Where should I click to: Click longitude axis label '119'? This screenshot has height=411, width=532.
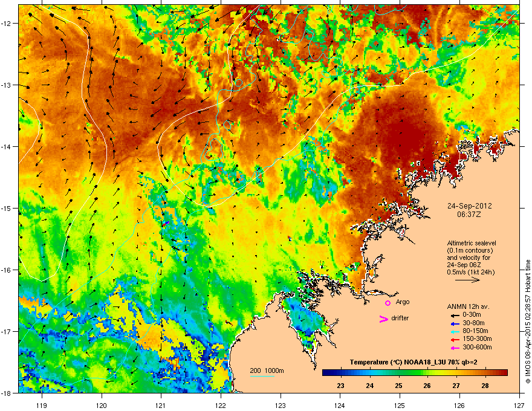42,405
